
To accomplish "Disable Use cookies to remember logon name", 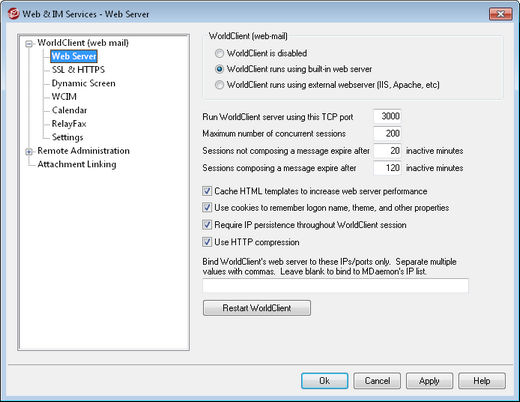I will pyautogui.click(x=207, y=208).
